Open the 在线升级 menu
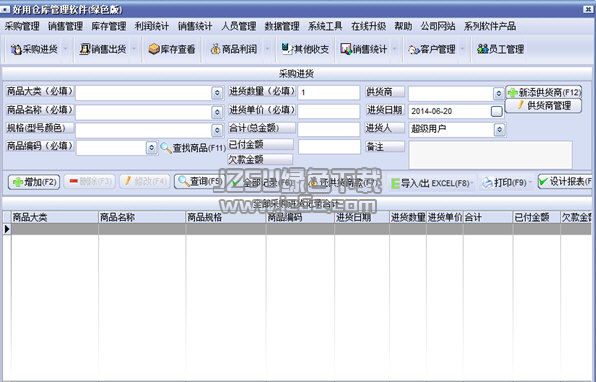Screen dimensions: 596x382 369,26
